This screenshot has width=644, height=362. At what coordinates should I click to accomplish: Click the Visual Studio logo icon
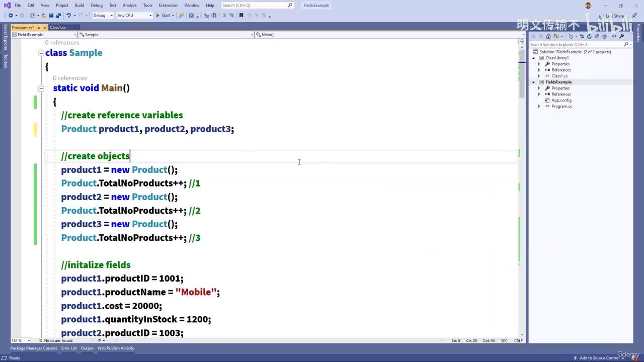7,5
